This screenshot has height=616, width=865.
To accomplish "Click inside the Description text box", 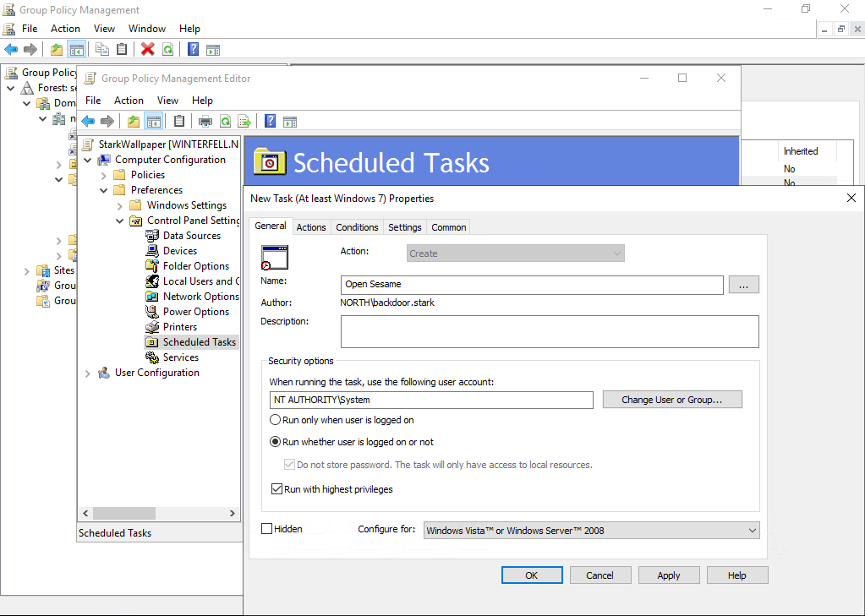I will point(549,331).
